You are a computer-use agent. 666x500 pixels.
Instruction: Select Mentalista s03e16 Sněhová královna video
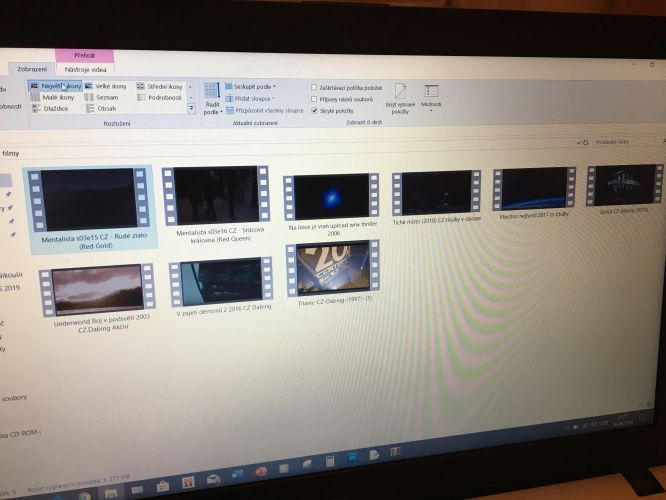[x=216, y=205]
